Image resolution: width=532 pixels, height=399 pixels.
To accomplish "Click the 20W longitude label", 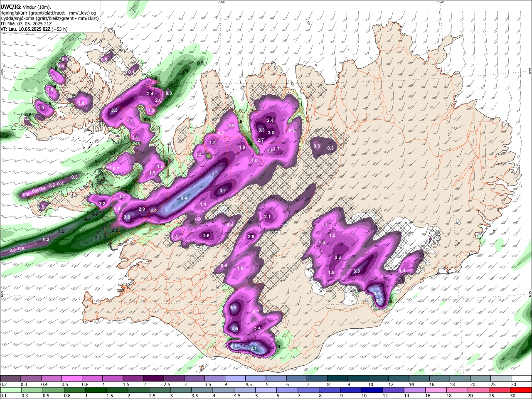I will pos(221,2).
